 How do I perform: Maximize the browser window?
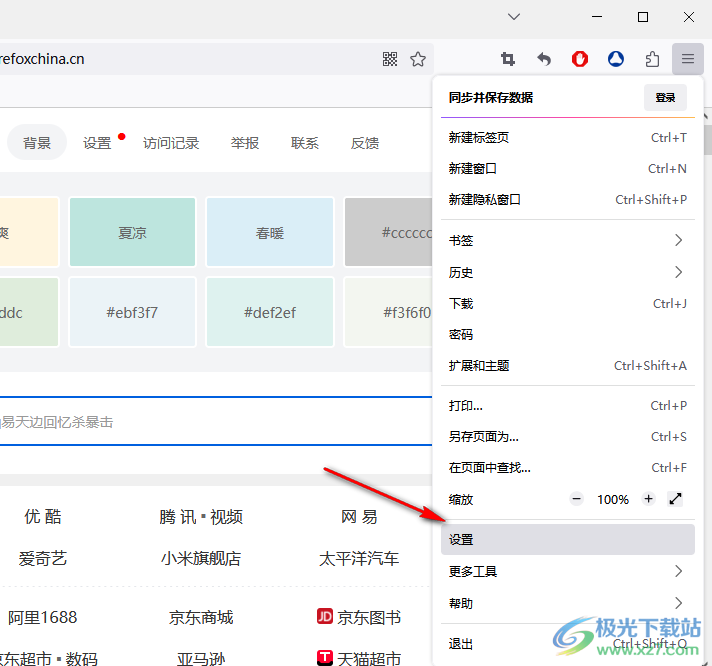coord(643,17)
